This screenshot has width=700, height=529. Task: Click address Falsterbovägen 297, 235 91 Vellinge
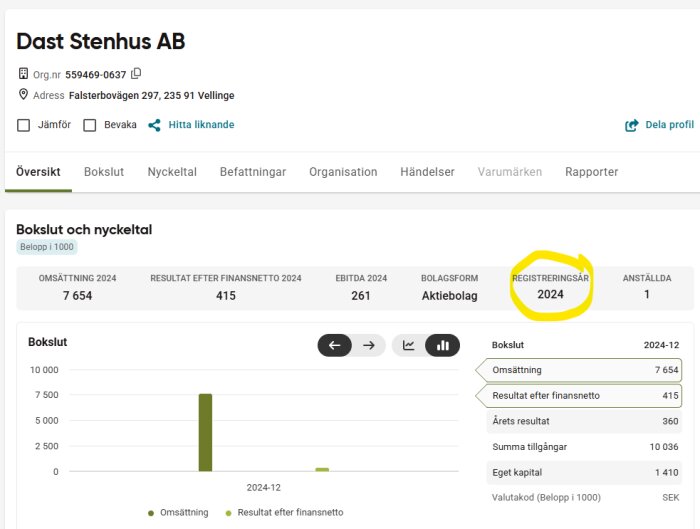[x=152, y=96]
